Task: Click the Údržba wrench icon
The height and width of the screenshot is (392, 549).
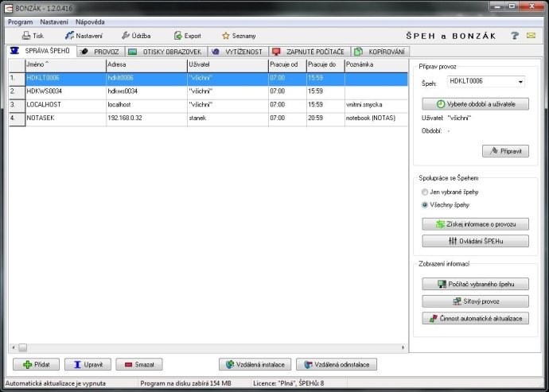Action: [x=126, y=35]
